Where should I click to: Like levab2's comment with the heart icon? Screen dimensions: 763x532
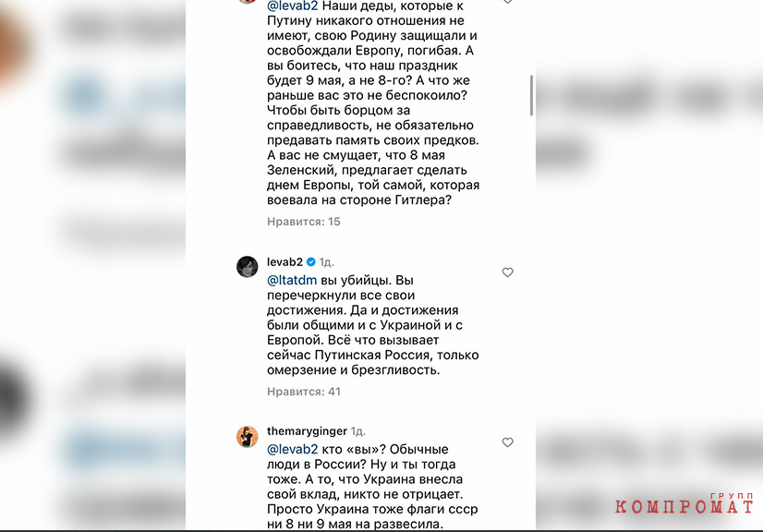click(507, 272)
